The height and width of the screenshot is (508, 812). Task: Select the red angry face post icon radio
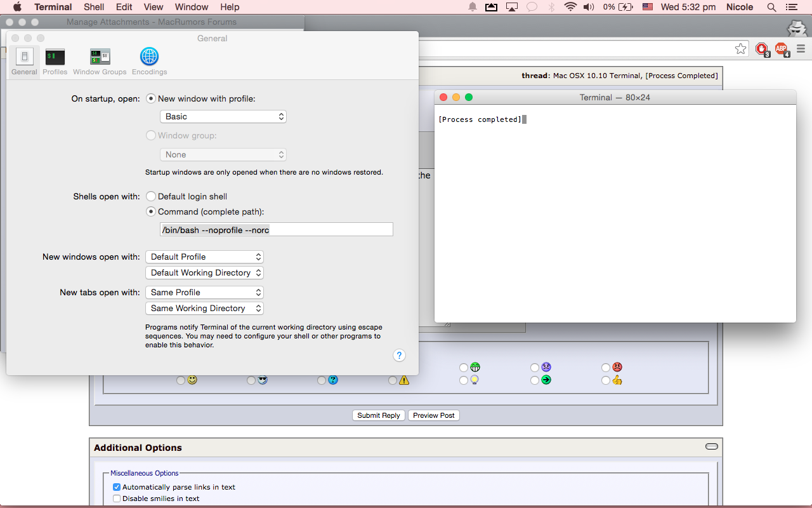(x=606, y=368)
